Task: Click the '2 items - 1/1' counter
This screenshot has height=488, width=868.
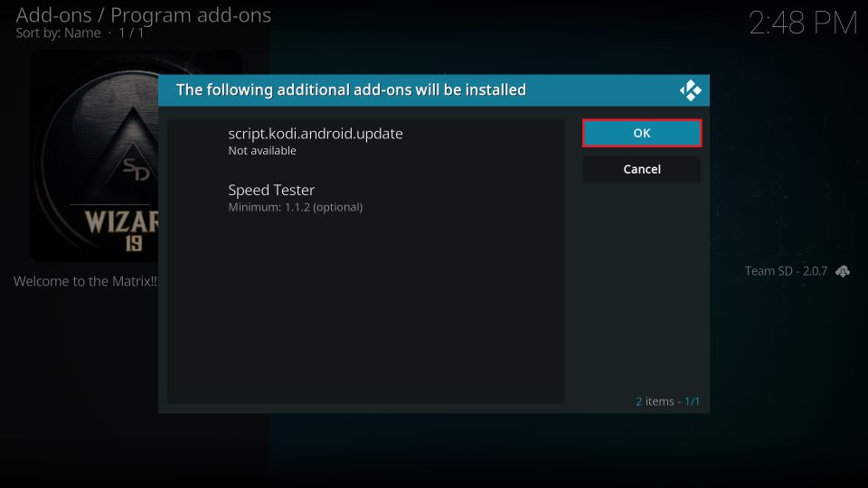Action: [667, 401]
